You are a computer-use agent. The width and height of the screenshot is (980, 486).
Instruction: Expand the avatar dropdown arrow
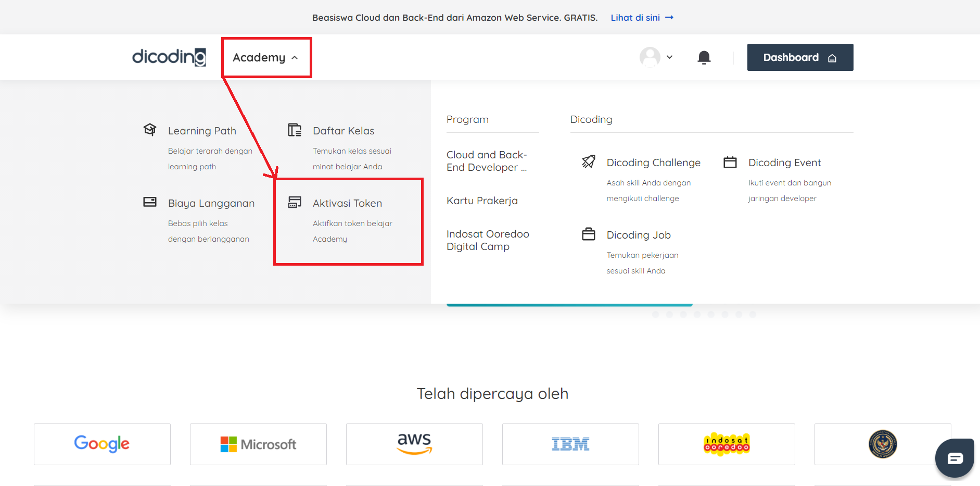pyautogui.click(x=670, y=57)
